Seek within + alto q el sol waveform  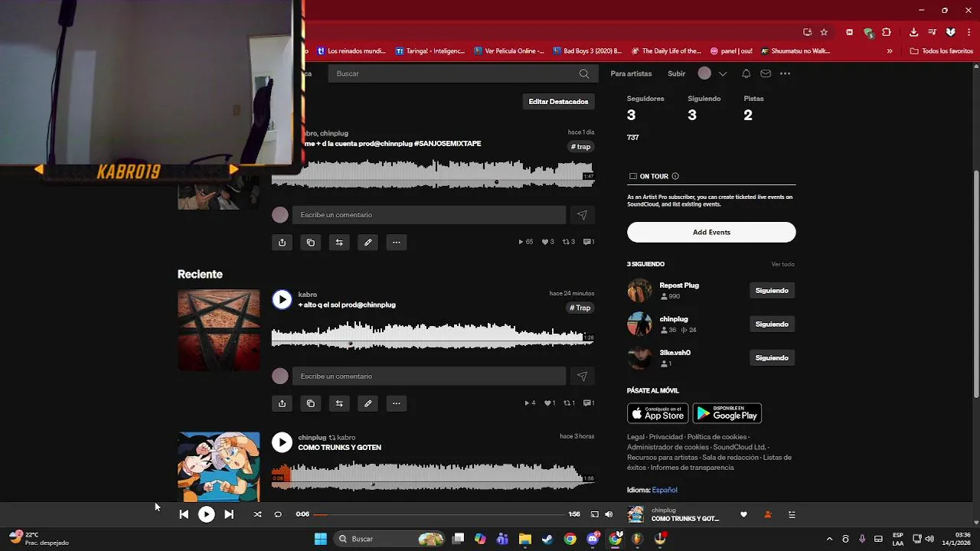tap(433, 337)
